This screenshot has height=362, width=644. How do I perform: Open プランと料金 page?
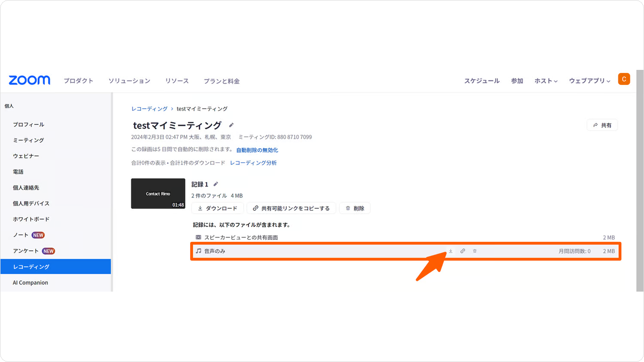click(x=221, y=81)
